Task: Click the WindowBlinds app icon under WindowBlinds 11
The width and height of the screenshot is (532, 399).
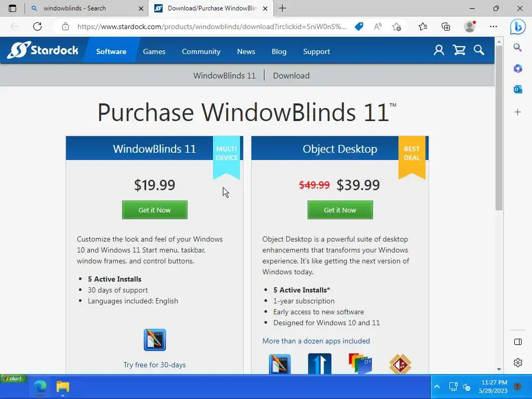Action: tap(155, 339)
